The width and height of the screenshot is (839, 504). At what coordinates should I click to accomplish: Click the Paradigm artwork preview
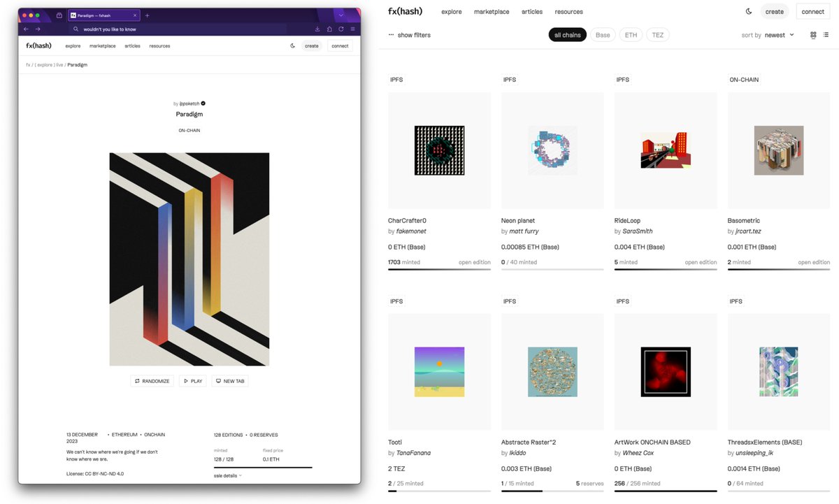[189, 259]
